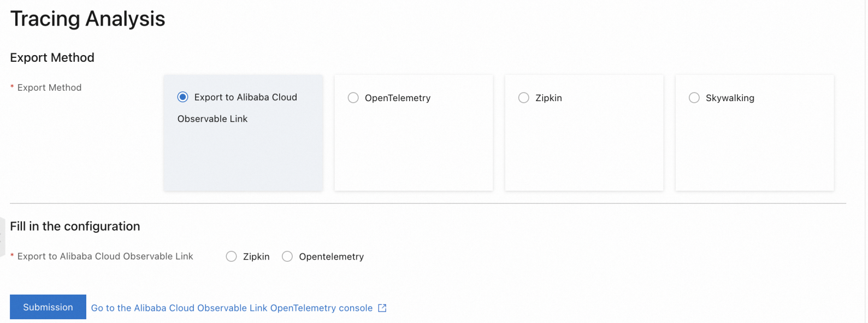Viewport: 868px width, 323px height.
Task: Click the Tracing Analysis page title
Action: (87, 19)
